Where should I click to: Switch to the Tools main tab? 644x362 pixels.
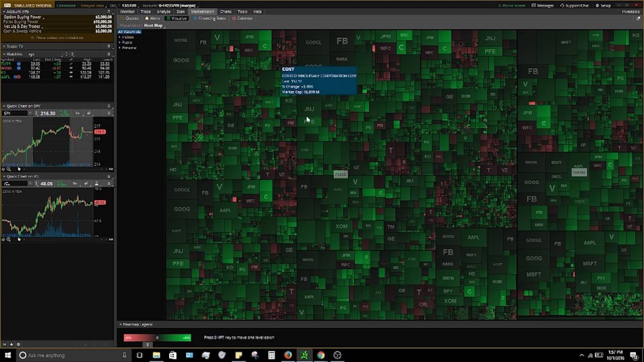pyautogui.click(x=242, y=12)
